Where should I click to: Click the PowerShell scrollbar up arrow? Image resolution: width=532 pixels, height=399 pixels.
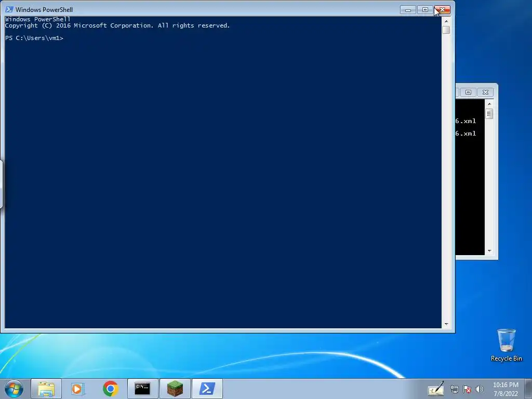[x=446, y=21]
